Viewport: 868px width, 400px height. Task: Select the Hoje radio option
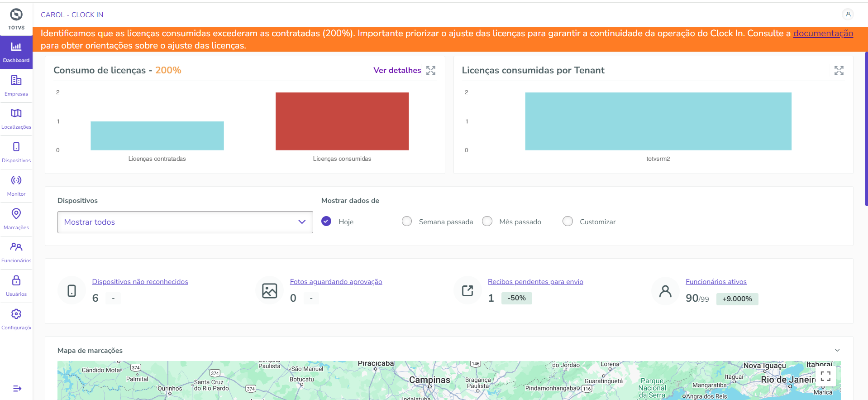point(326,221)
